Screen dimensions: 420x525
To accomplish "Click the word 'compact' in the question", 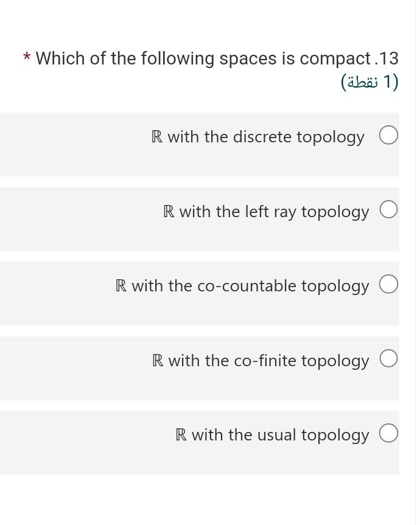I will coord(335,59).
